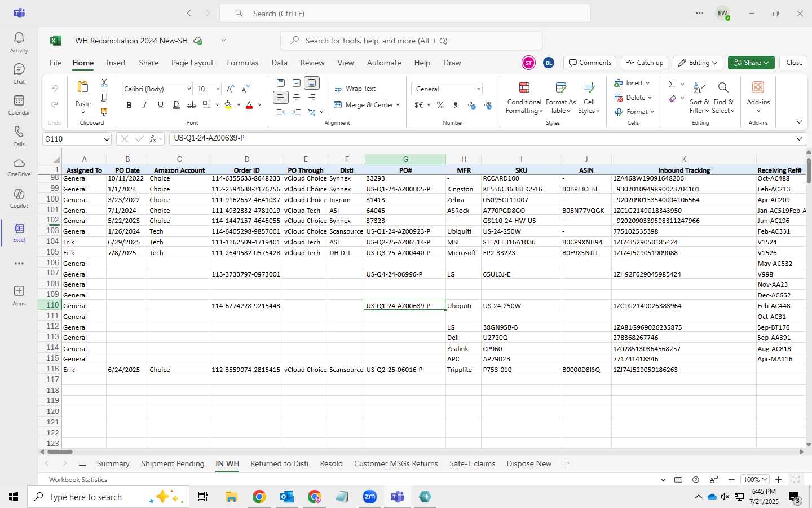This screenshot has height=508, width=812.
Task: Click the Increase Indent icon
Action: pos(297,112)
